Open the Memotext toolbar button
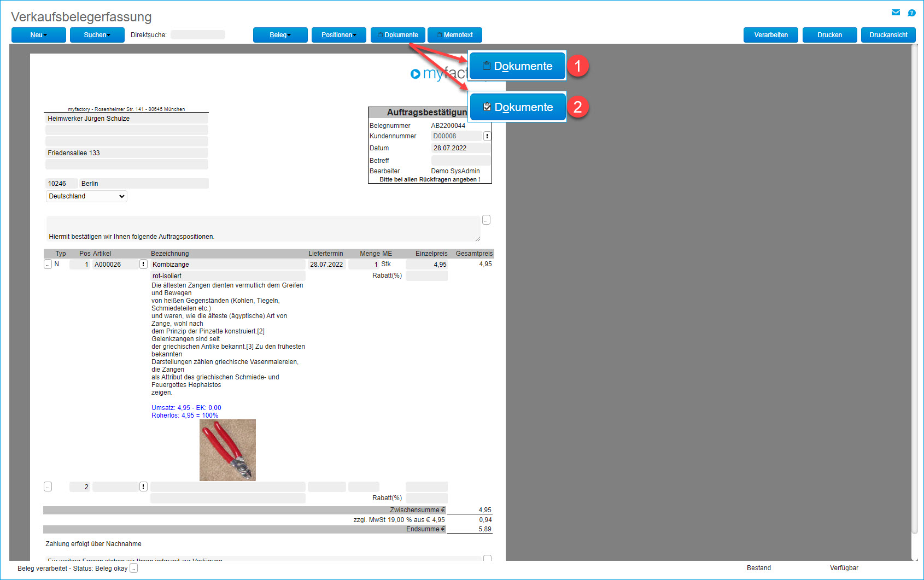This screenshot has height=580, width=924. [x=455, y=35]
